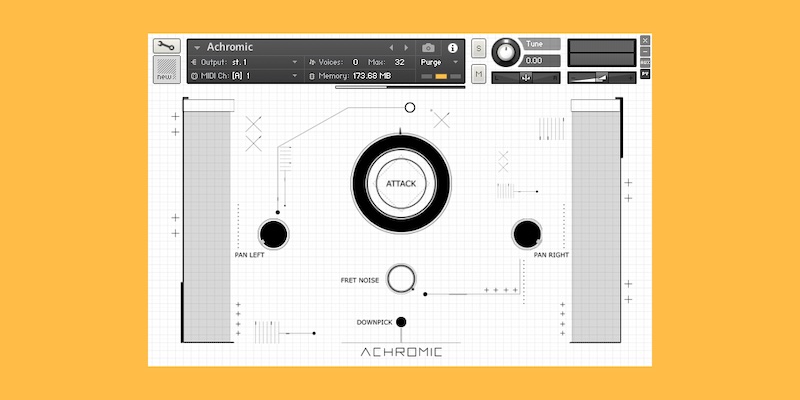800x400 pixels.
Task: Click the PAN LEFT label
Action: coord(249,255)
